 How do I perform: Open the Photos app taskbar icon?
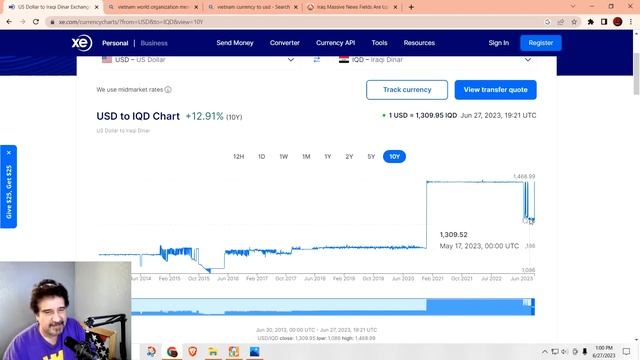pyautogui.click(x=254, y=351)
